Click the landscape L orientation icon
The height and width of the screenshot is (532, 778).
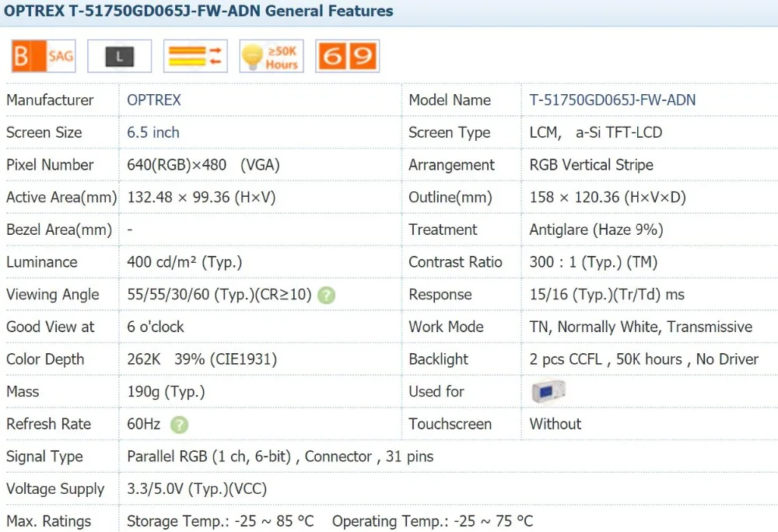pos(120,56)
